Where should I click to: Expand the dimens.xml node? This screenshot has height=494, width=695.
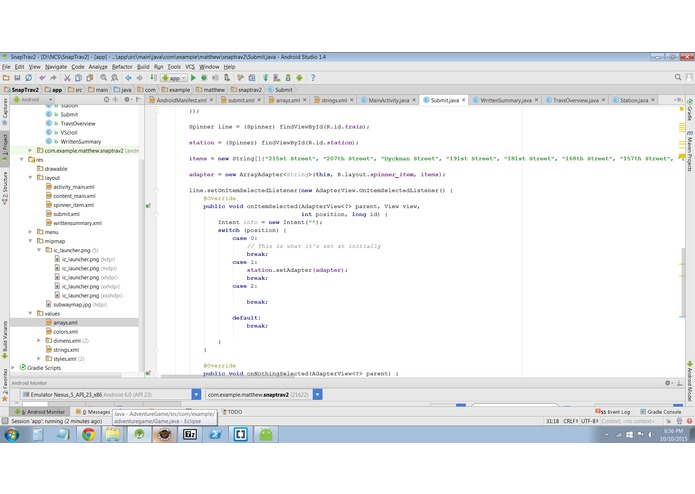(x=39, y=341)
